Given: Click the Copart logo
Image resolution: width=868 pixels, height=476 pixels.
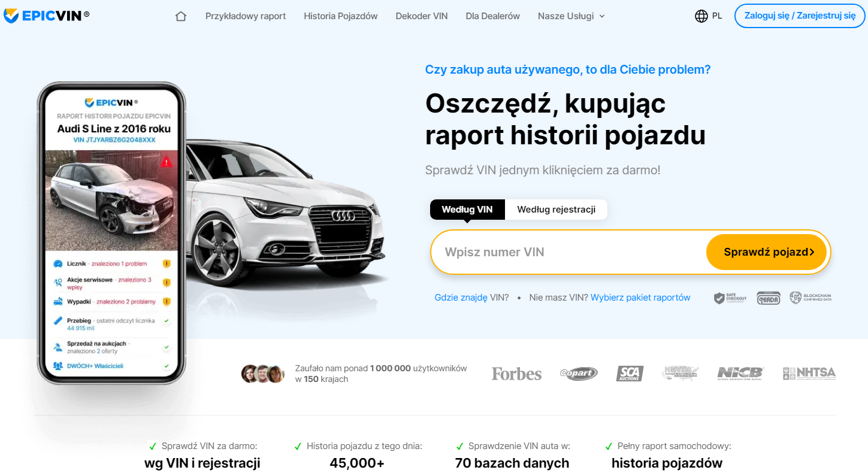Looking at the screenshot, I should coord(579,374).
